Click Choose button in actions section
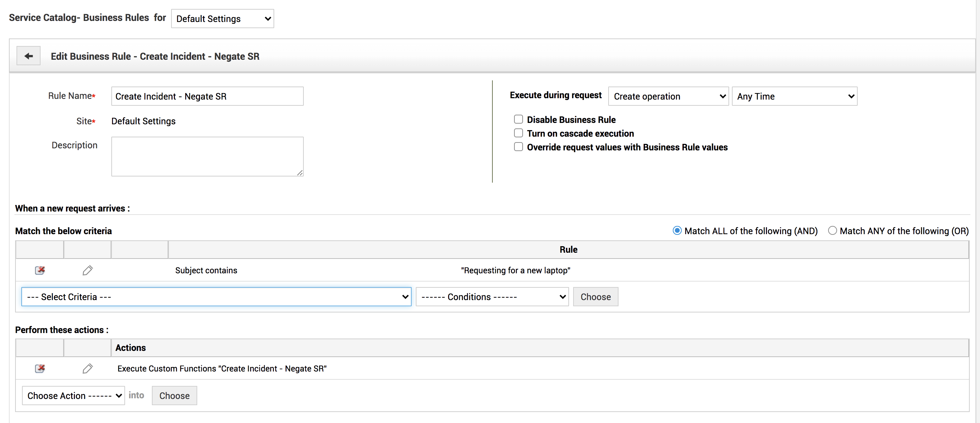 tap(174, 396)
